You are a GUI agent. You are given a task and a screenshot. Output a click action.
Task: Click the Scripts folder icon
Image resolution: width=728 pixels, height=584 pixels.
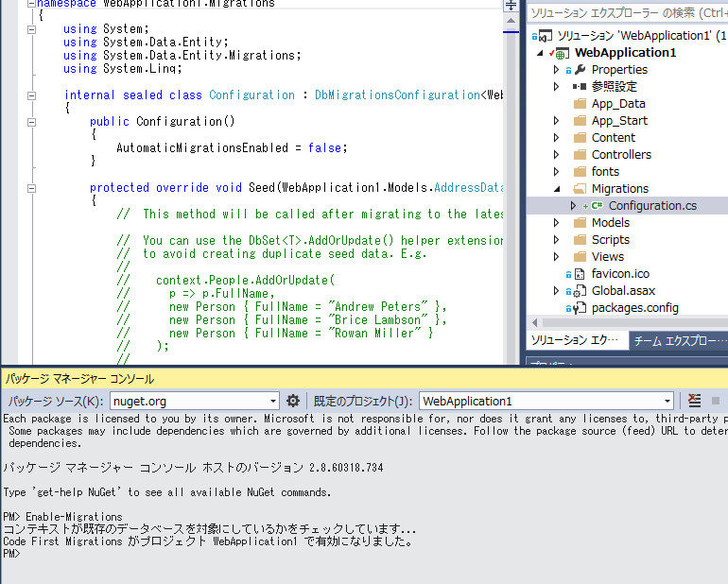coord(580,239)
